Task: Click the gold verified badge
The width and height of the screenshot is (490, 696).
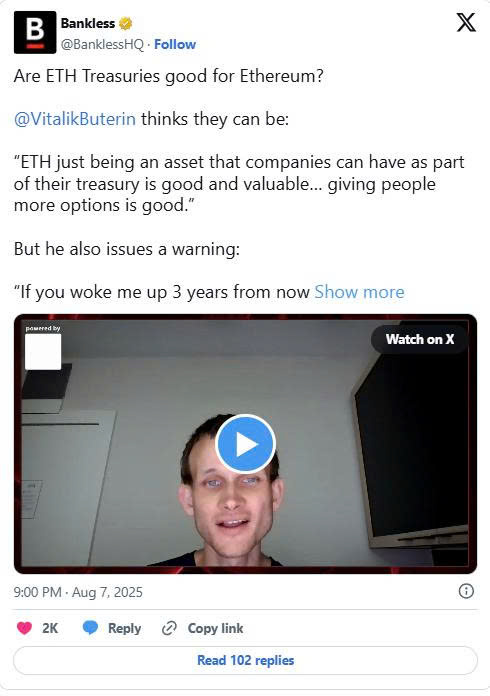Action: tap(126, 24)
